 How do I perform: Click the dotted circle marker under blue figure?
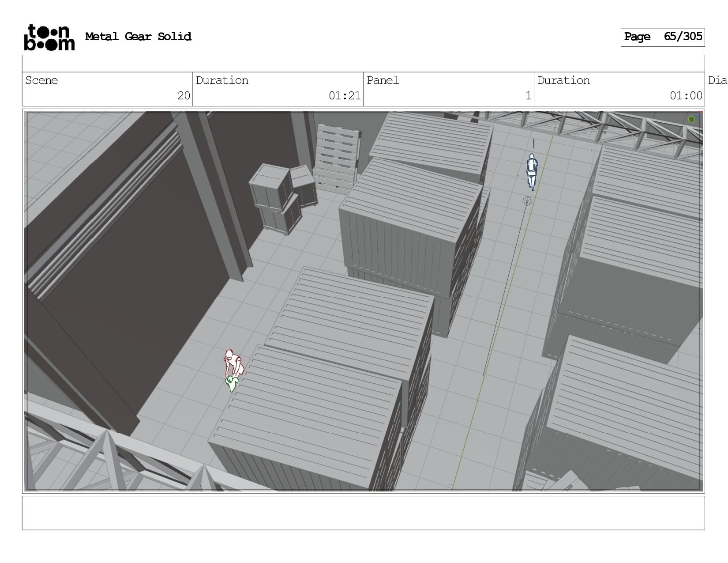pos(527,201)
